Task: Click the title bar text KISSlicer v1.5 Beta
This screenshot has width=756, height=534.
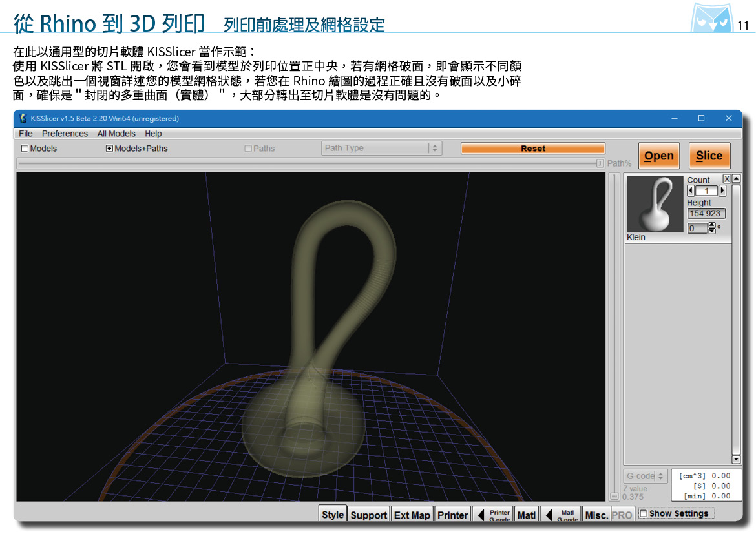Action: pyautogui.click(x=105, y=118)
